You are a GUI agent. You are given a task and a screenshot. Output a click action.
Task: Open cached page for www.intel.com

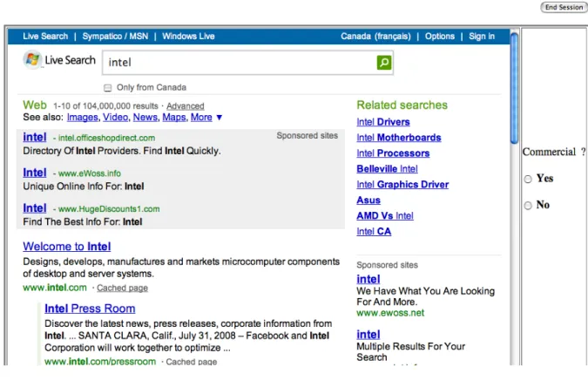pos(122,288)
